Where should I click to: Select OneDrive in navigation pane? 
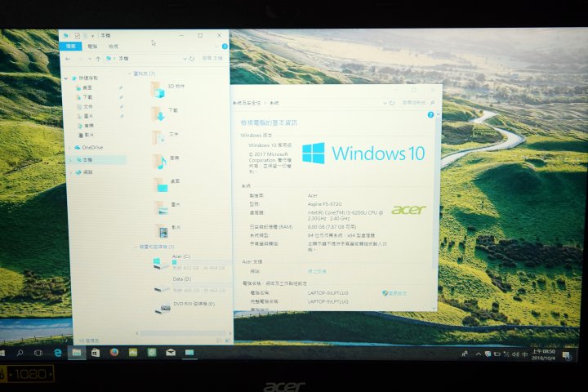click(88, 148)
